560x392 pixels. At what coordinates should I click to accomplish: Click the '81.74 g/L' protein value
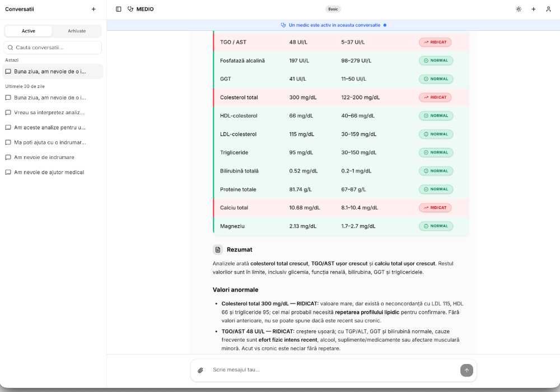coord(300,190)
